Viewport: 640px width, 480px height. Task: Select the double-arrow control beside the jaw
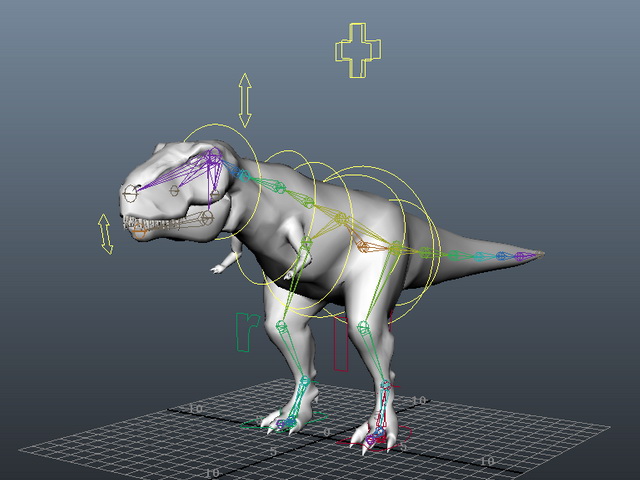coord(105,234)
